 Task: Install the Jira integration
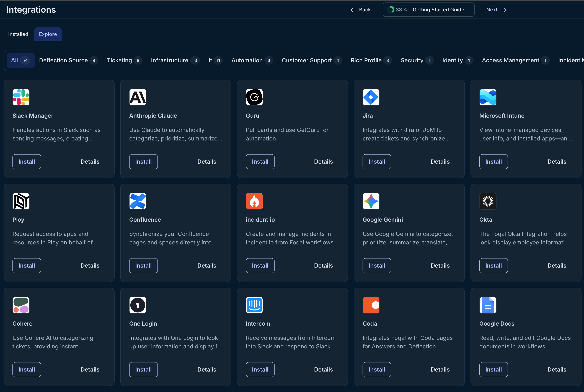pyautogui.click(x=377, y=162)
